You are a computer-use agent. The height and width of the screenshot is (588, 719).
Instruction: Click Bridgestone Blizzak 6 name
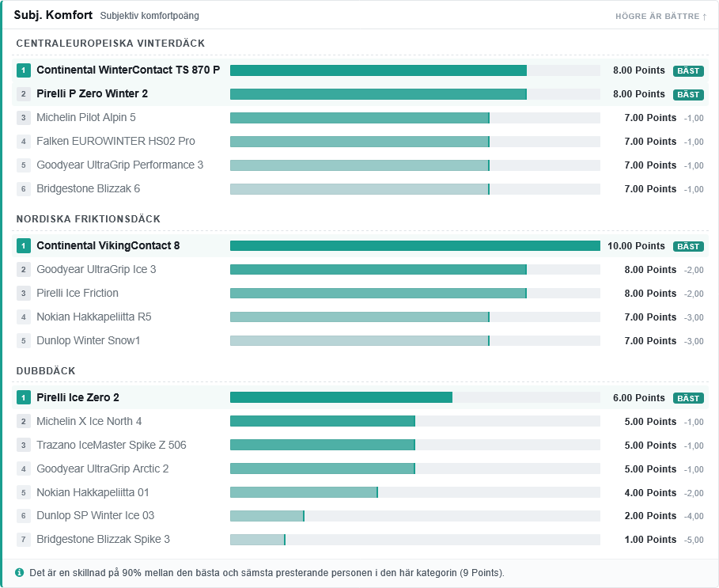coord(88,188)
